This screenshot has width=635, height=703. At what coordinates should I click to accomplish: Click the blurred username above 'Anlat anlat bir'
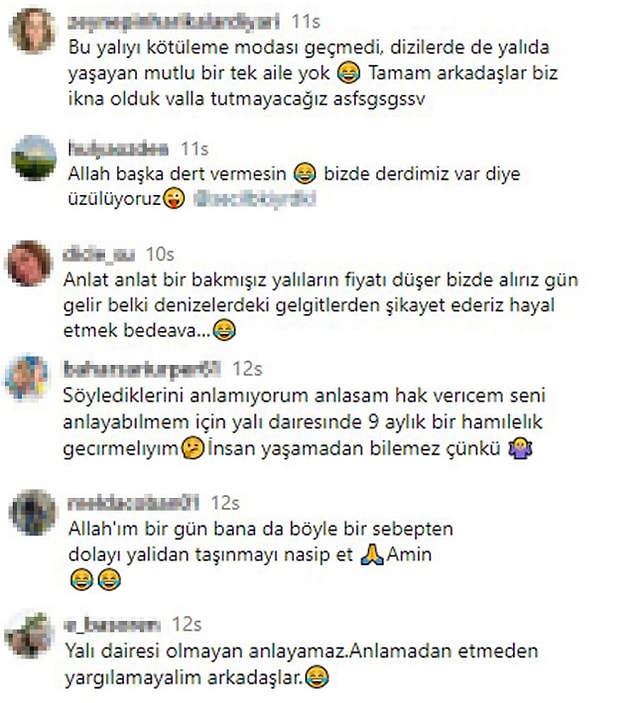(x=99, y=254)
